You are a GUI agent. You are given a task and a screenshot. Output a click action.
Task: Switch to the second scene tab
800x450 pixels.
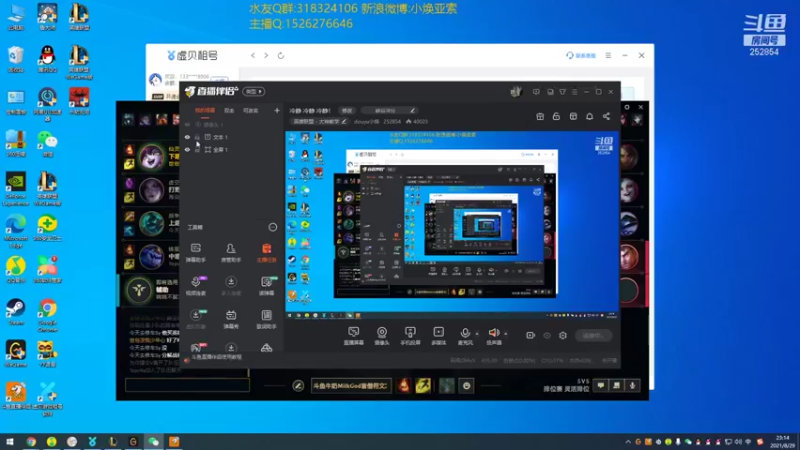coord(229,111)
